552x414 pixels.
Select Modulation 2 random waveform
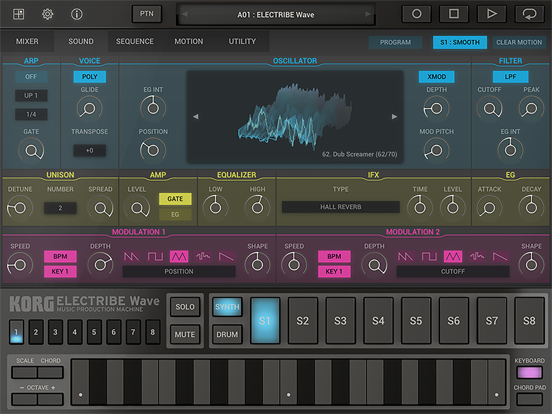coord(477,257)
